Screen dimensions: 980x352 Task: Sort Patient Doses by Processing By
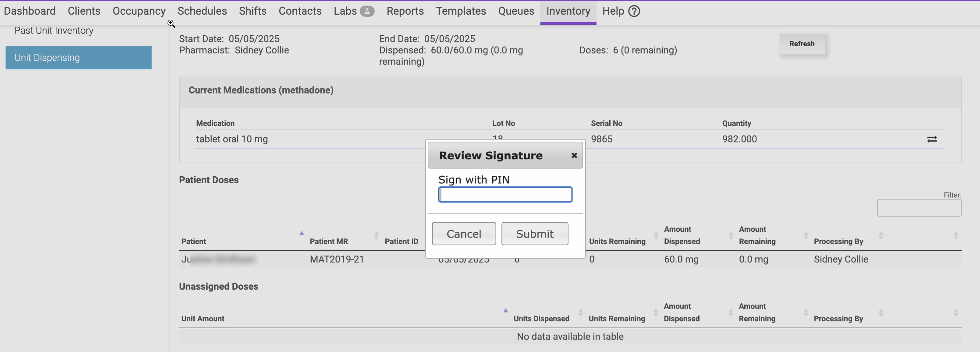(838, 241)
